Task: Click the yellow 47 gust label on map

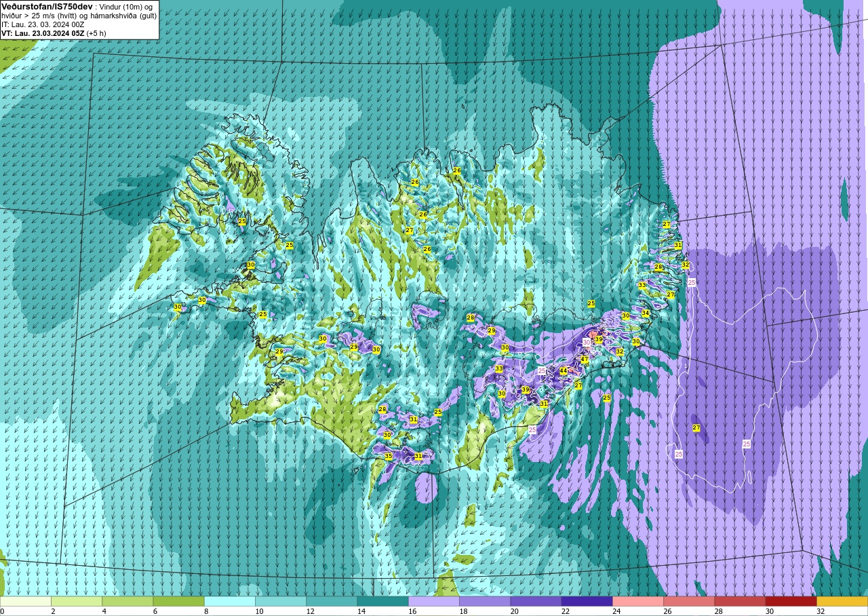Action: click(x=585, y=360)
